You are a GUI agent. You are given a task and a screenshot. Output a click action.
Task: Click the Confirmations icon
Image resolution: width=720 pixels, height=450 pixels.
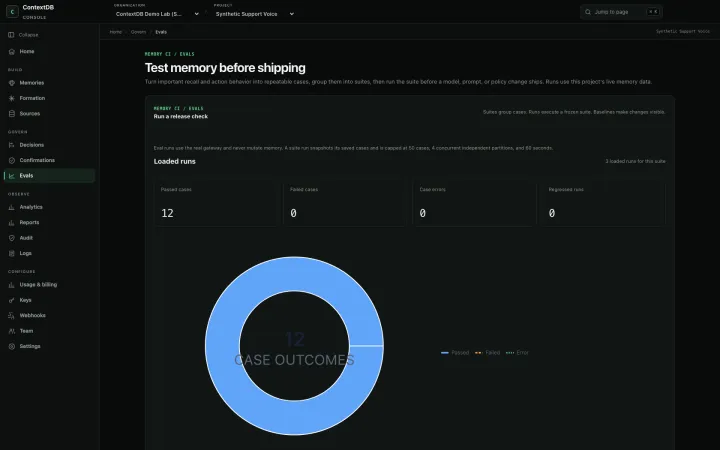pyautogui.click(x=11, y=160)
